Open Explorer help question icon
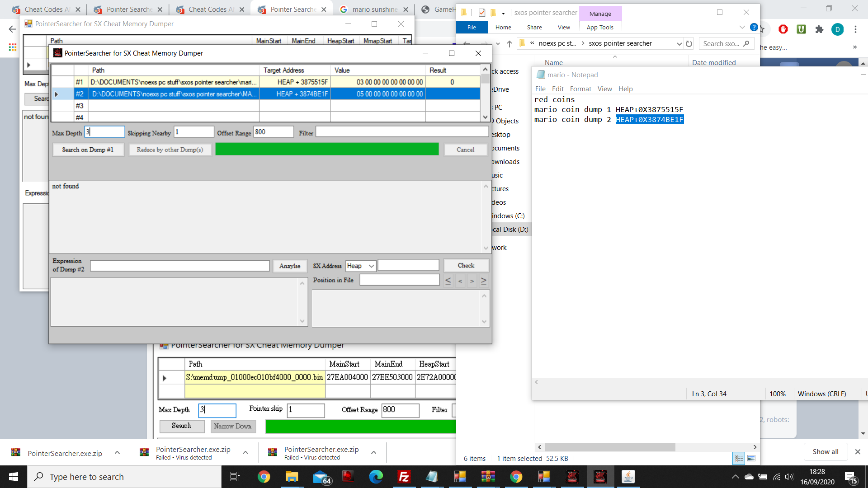Image resolution: width=868 pixels, height=488 pixels. 754,27
